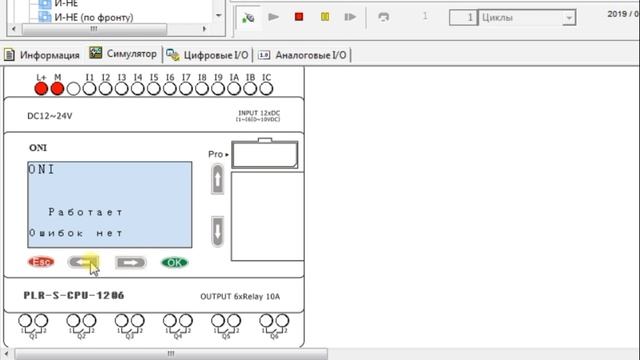The height and width of the screenshot is (360, 640).
Task: Click the simulation settings icon in toolbar
Action: 248,18
